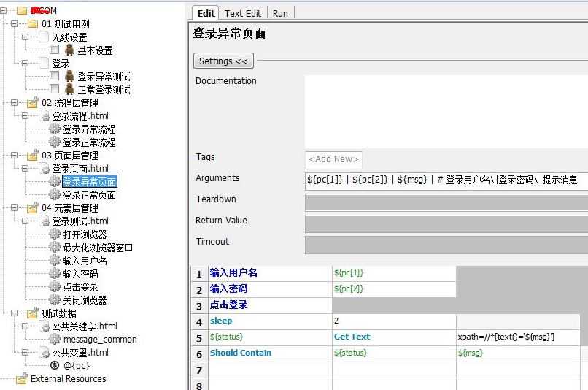The width and height of the screenshot is (588, 390).
Task: Click the <Add New> tag button
Action: 333,159
